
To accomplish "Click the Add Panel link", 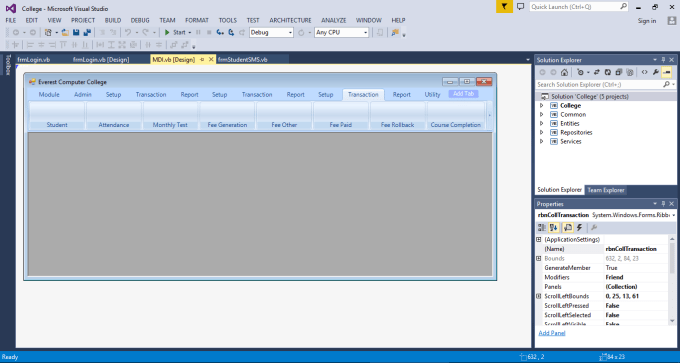I will tap(552, 333).
